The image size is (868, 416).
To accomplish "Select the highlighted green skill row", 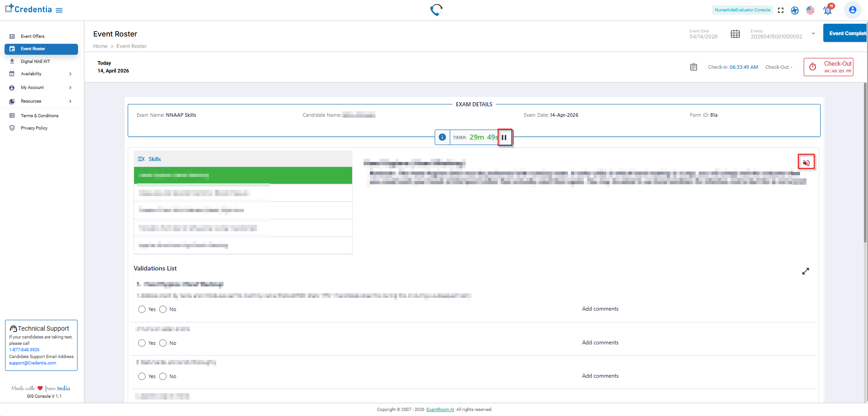I will (243, 176).
